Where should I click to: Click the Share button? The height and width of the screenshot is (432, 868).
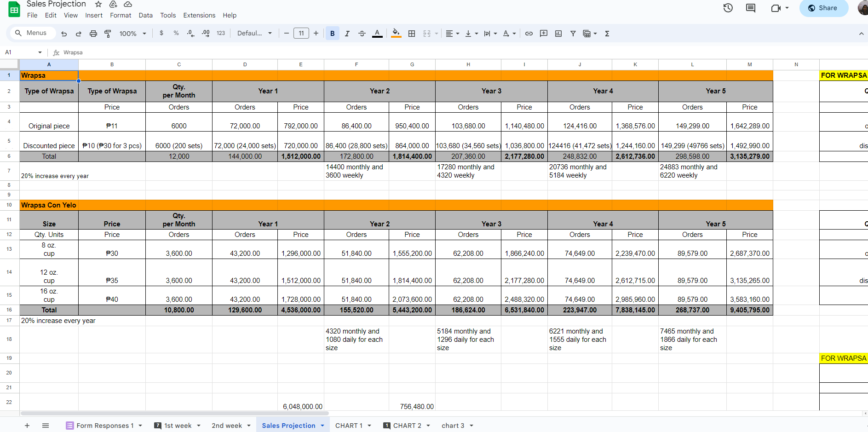[823, 8]
